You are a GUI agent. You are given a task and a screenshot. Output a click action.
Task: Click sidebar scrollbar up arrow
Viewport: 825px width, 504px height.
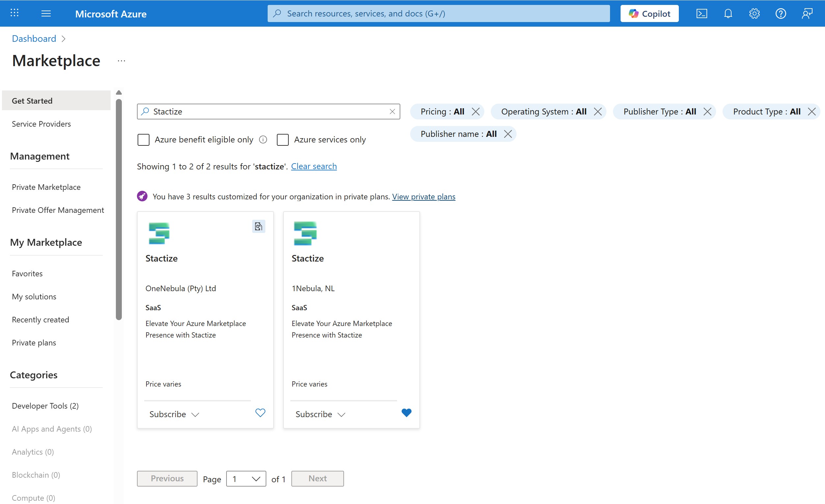click(x=119, y=93)
